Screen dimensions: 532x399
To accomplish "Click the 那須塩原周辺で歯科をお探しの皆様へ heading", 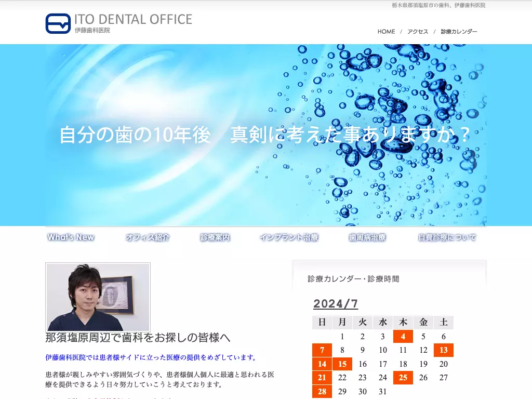I will [138, 338].
